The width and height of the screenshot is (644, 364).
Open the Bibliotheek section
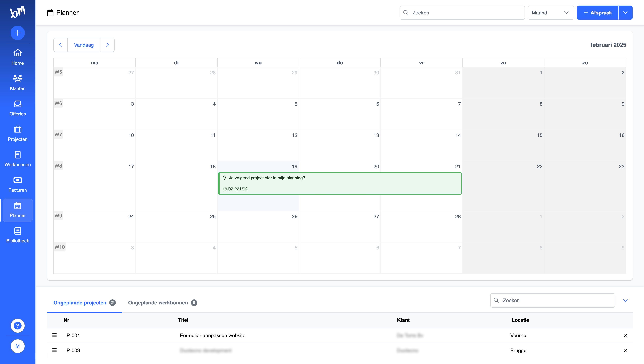pos(18,235)
